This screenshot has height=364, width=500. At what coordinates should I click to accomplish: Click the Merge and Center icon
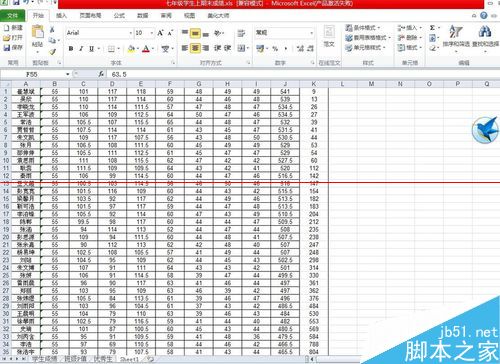[241, 48]
